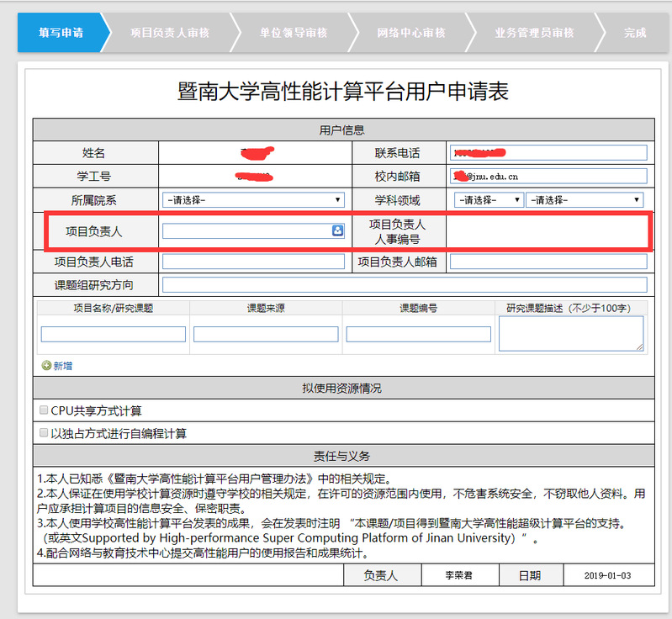Click the 用户信息 section header

click(344, 130)
